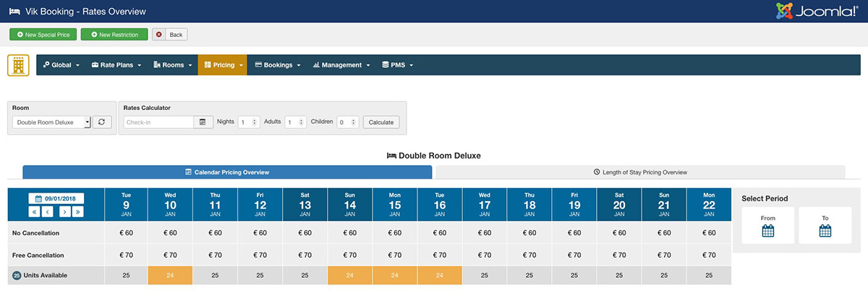This screenshot has width=868, height=291.
Task: Open the check-in calendar picker icon
Action: [203, 122]
